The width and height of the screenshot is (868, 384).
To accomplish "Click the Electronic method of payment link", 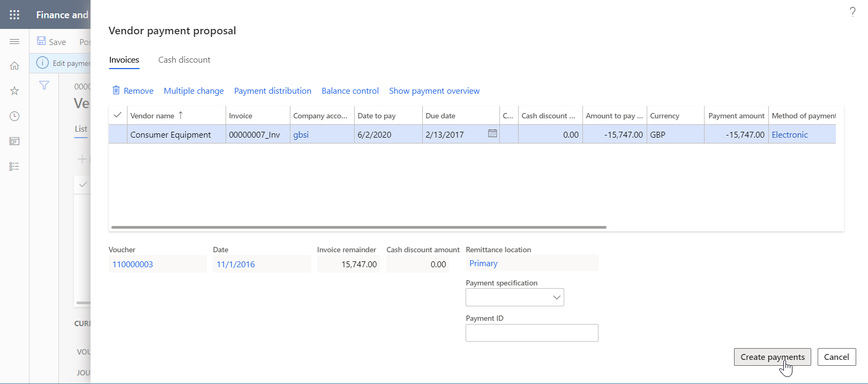I will click(x=790, y=135).
